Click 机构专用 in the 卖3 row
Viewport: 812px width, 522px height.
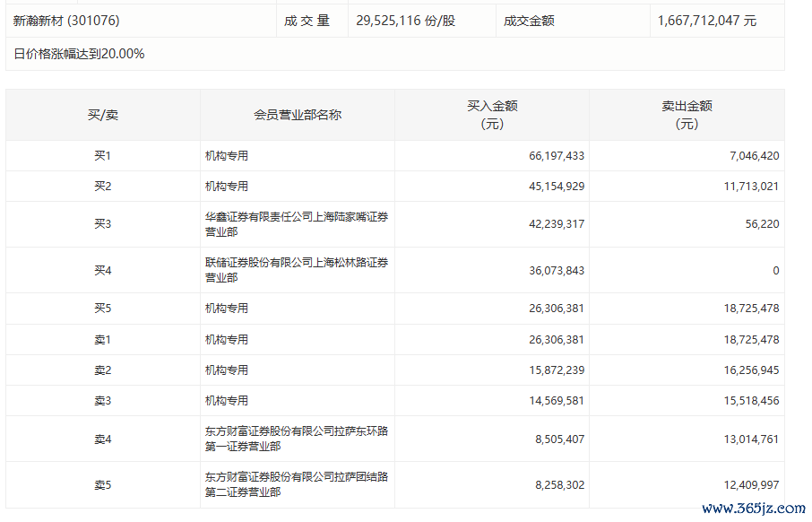[227, 401]
